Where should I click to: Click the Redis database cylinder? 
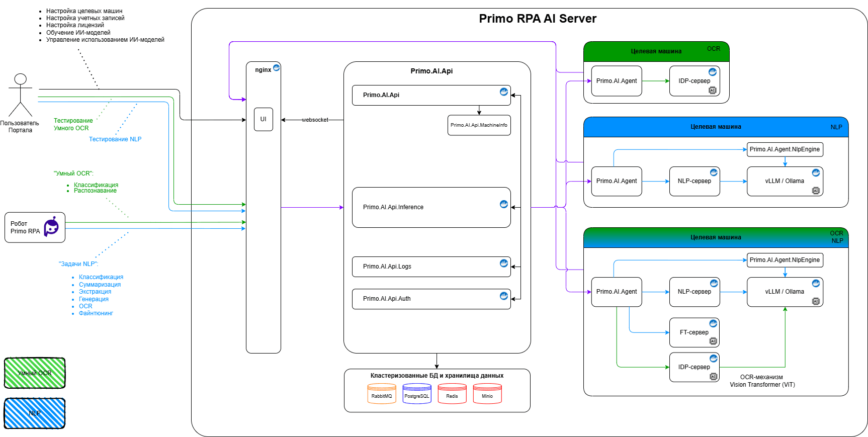[x=452, y=394]
